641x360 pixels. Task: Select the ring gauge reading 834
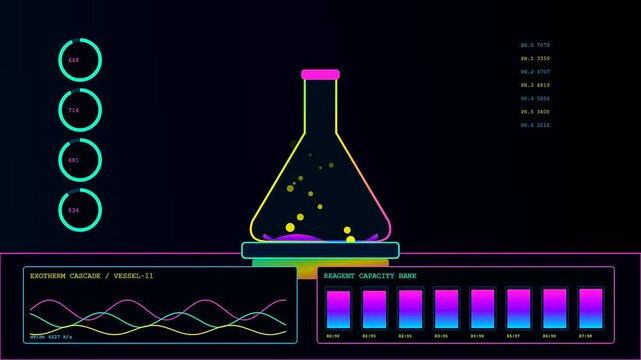80,210
